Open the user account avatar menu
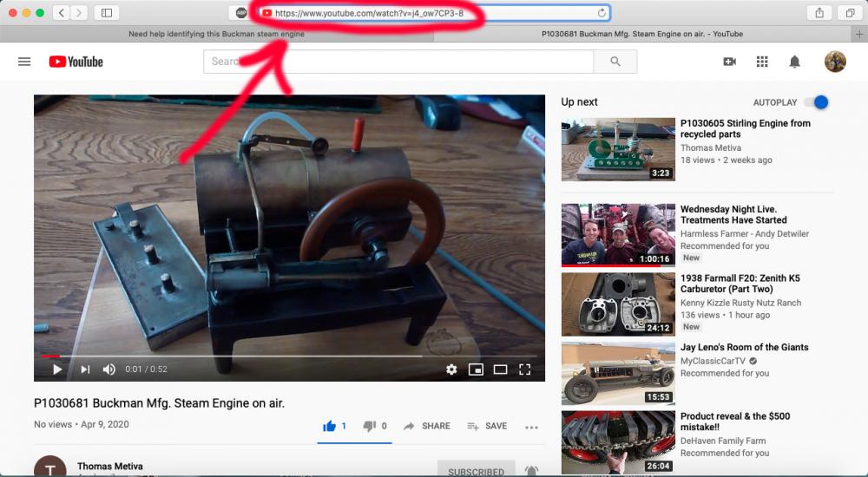This screenshot has width=868, height=477. 835,62
